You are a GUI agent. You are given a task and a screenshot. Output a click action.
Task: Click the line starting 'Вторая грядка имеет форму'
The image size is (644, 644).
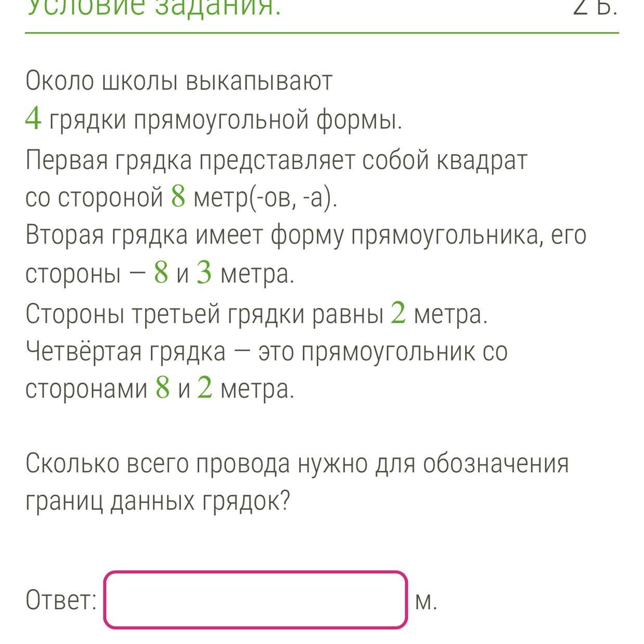pos(306,236)
